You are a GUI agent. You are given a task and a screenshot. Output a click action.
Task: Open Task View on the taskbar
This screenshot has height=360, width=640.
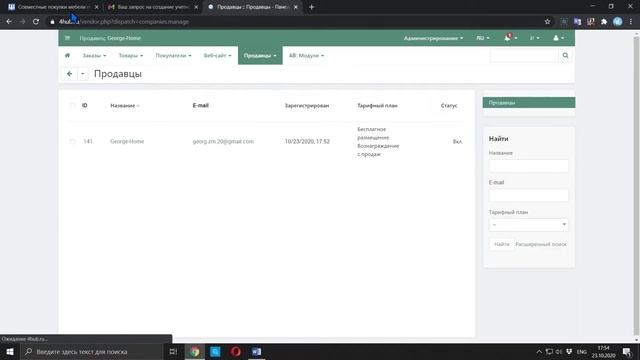[x=173, y=351]
